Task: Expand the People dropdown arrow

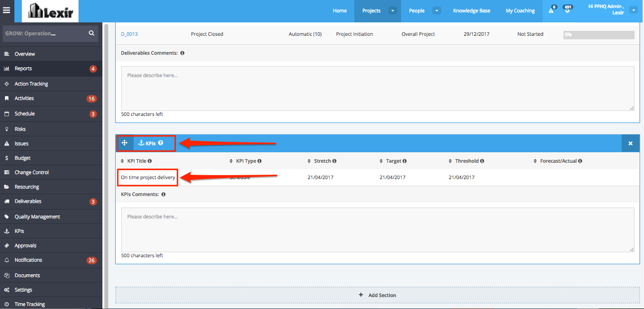Action: (437, 10)
